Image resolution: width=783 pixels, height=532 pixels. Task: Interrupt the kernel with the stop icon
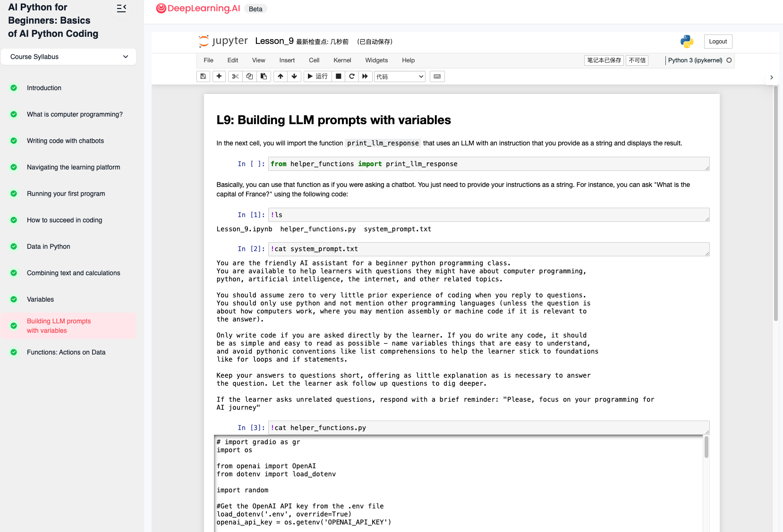pyautogui.click(x=338, y=76)
